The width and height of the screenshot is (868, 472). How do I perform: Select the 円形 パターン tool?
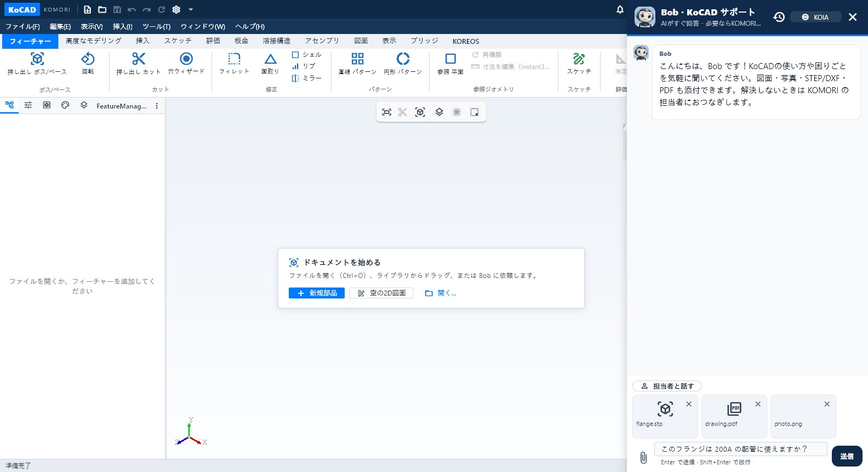point(403,64)
